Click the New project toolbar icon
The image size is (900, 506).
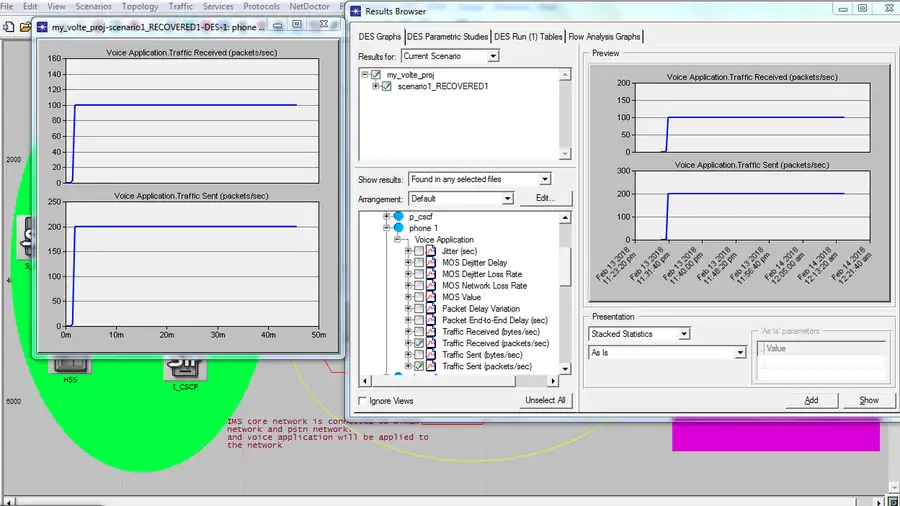coord(9,26)
